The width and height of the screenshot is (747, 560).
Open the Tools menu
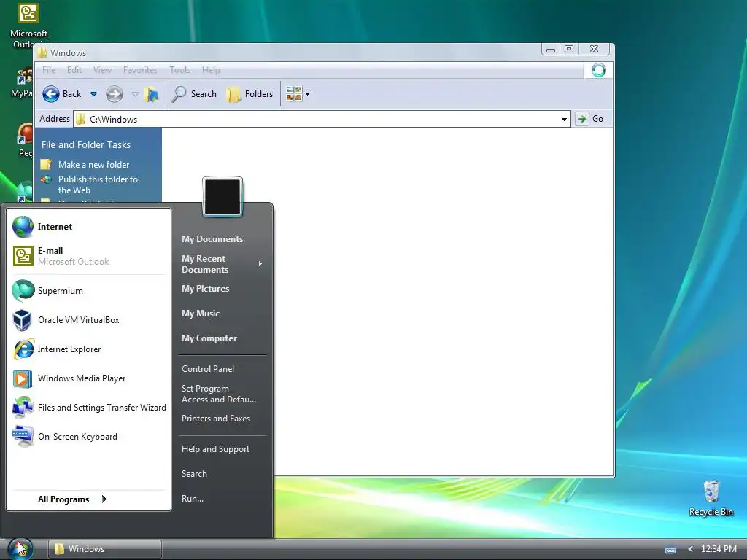click(179, 70)
